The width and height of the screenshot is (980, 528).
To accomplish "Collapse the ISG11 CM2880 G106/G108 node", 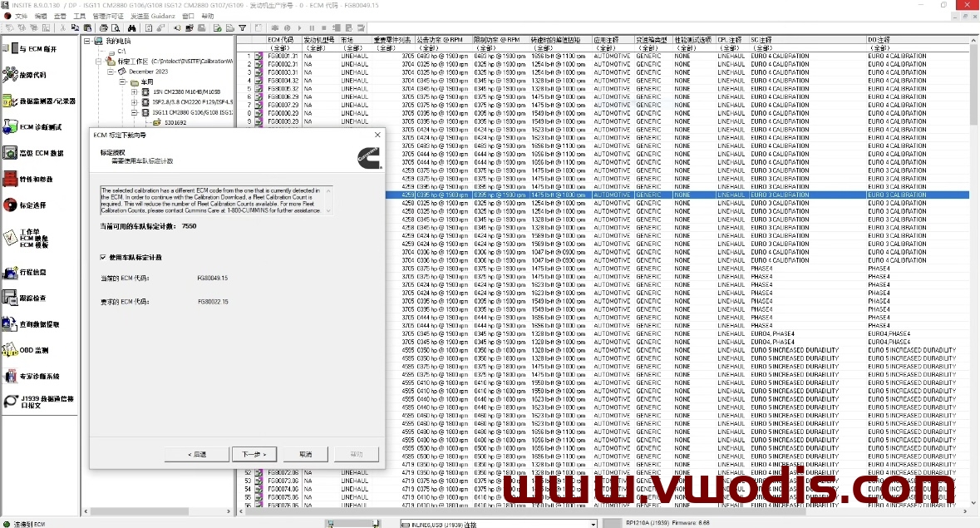I will point(135,112).
